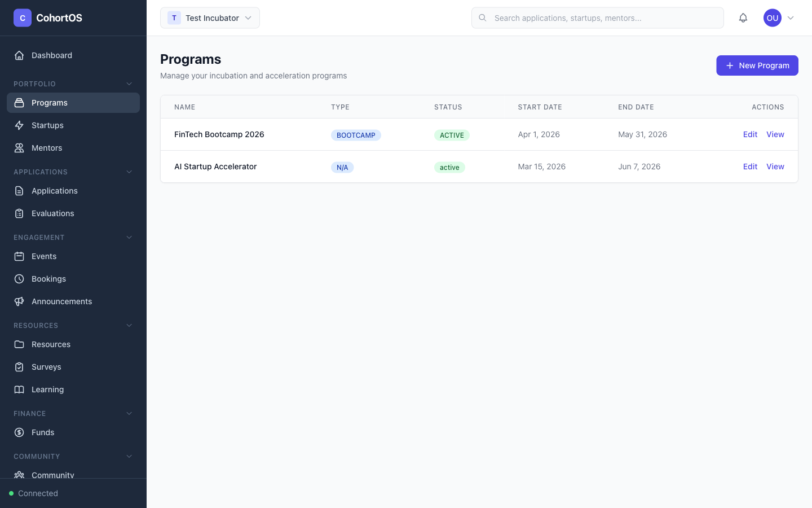This screenshot has height=508, width=812.
Task: Collapse the PORTFOLIO section
Action: pyautogui.click(x=129, y=84)
